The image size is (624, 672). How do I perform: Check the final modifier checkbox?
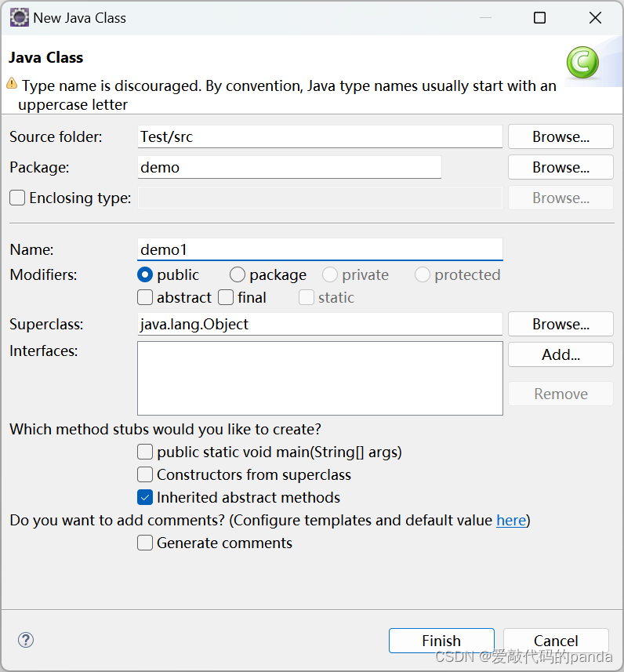coord(226,297)
